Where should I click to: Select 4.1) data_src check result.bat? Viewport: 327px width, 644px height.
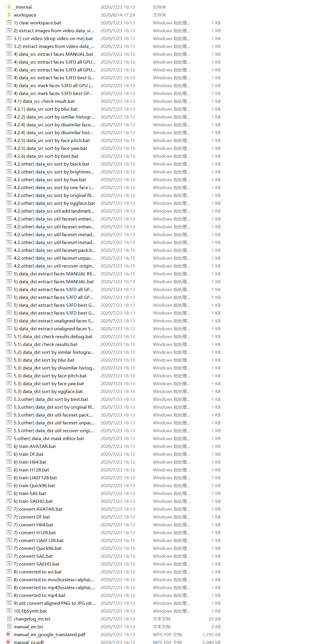[x=44, y=101]
